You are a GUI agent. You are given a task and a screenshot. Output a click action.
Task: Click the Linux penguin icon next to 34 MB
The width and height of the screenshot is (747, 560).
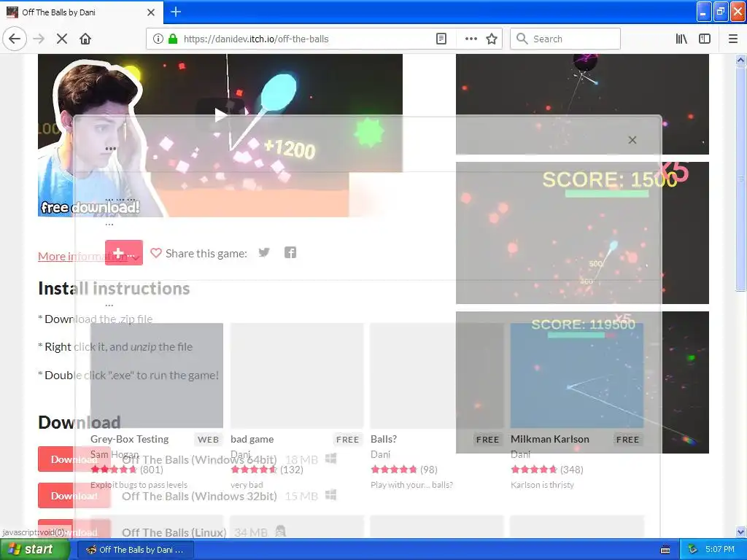coord(280,532)
